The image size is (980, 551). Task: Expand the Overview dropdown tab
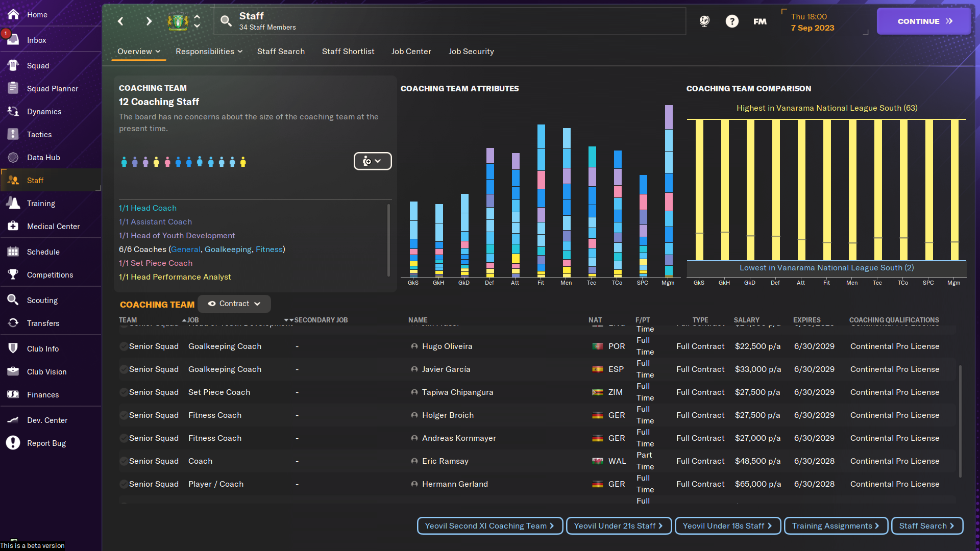click(139, 52)
